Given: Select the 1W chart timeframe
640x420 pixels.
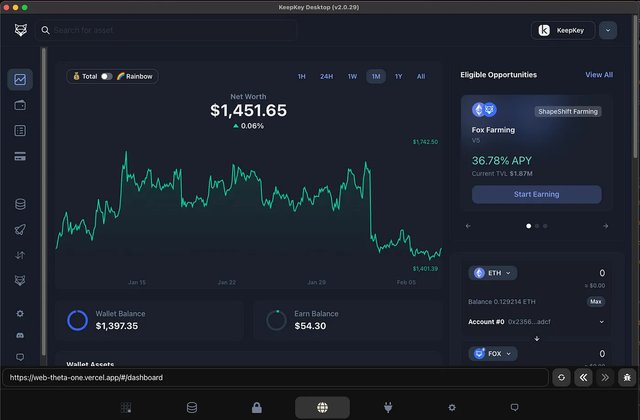Looking at the screenshot, I should click(352, 76).
